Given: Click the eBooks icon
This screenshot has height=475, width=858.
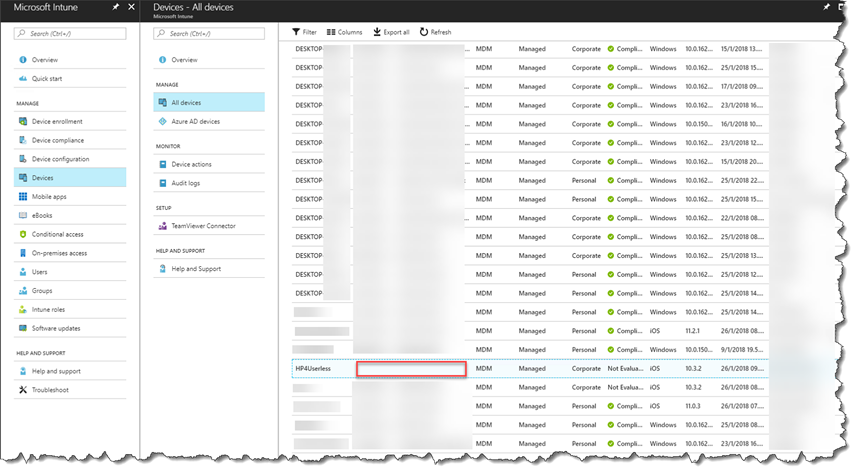Looking at the screenshot, I should (x=22, y=216).
